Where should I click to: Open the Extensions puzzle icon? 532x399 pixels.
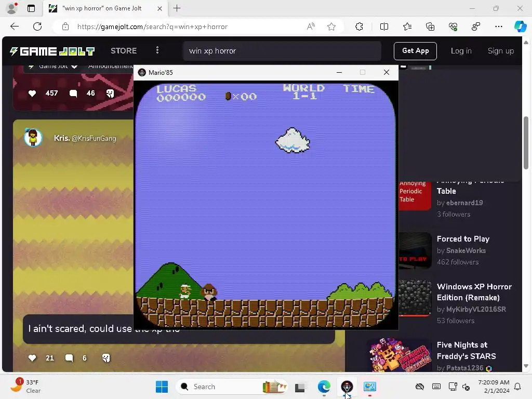click(x=360, y=26)
